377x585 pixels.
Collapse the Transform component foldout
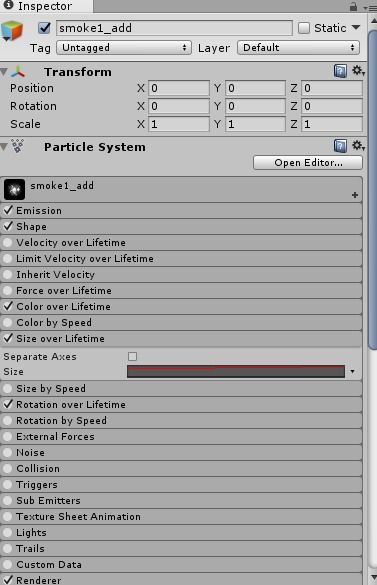coord(4,72)
